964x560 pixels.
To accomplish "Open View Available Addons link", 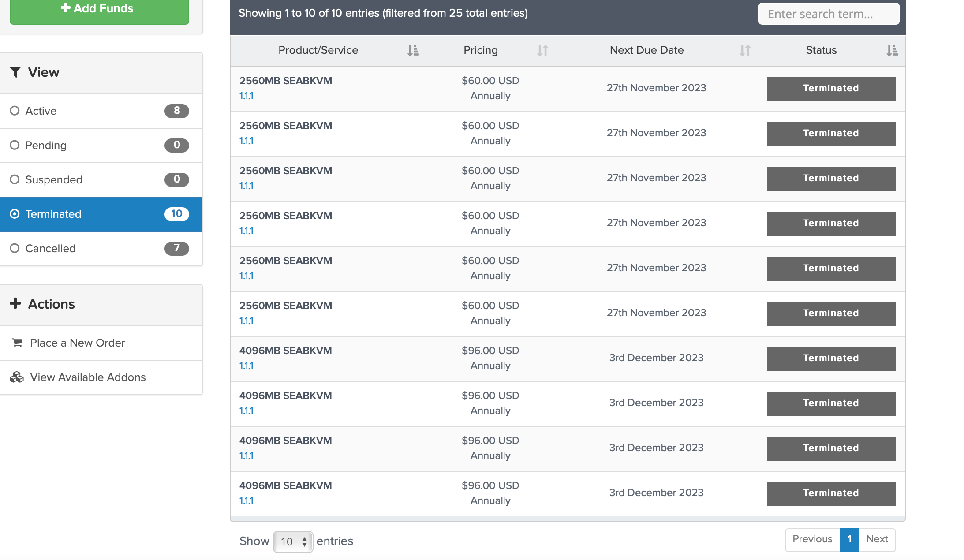I will [88, 377].
